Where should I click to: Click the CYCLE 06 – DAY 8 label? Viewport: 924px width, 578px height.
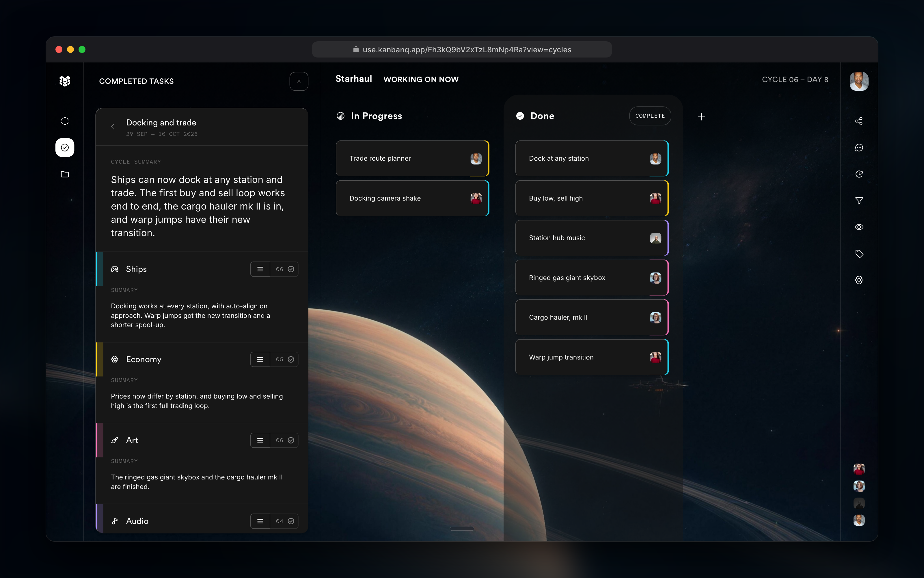click(x=795, y=79)
